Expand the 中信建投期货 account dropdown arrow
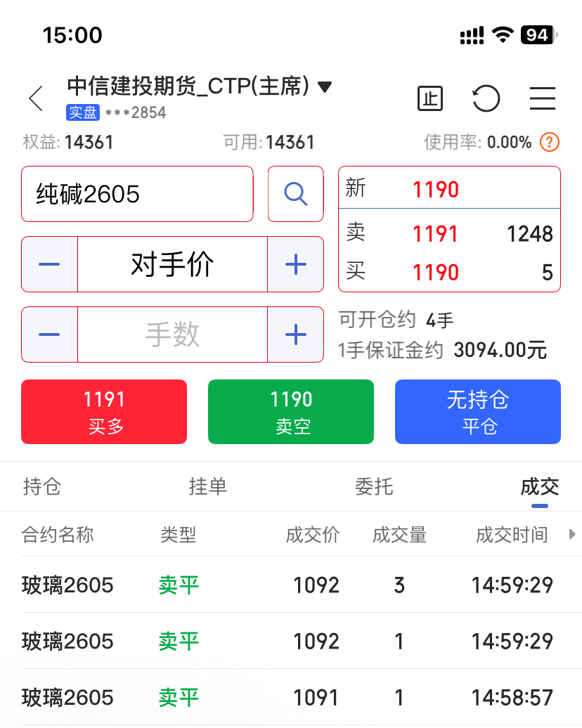 [325, 87]
